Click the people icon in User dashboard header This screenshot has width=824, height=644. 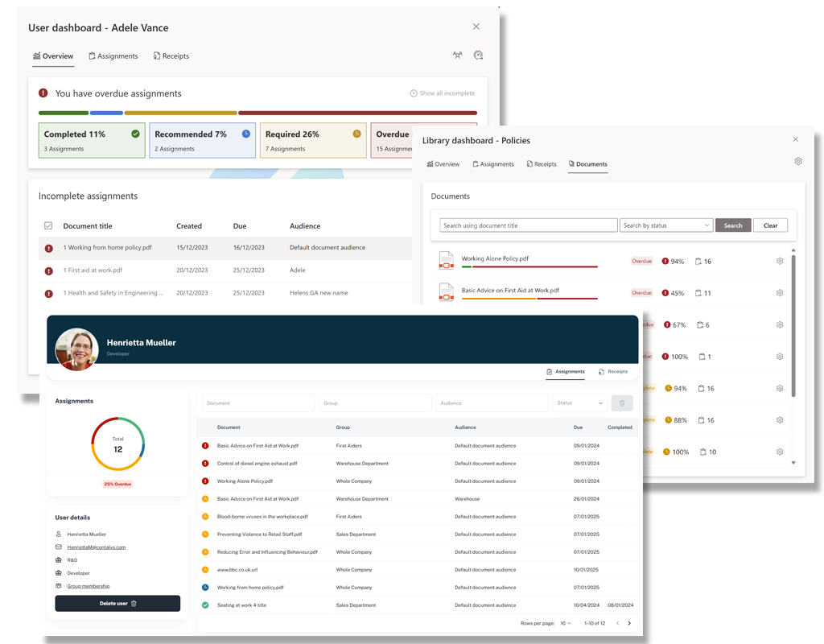coord(457,56)
